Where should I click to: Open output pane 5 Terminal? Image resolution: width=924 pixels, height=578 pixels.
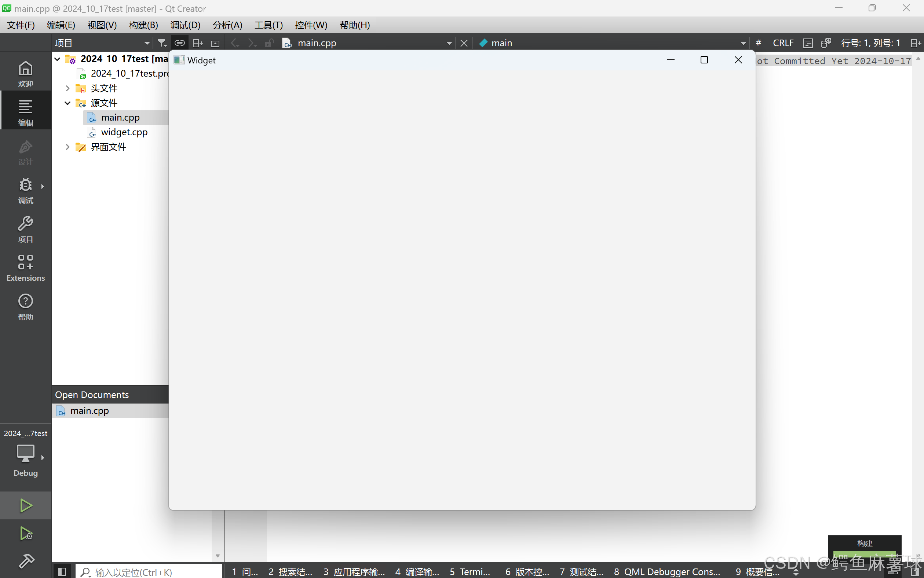(x=470, y=571)
